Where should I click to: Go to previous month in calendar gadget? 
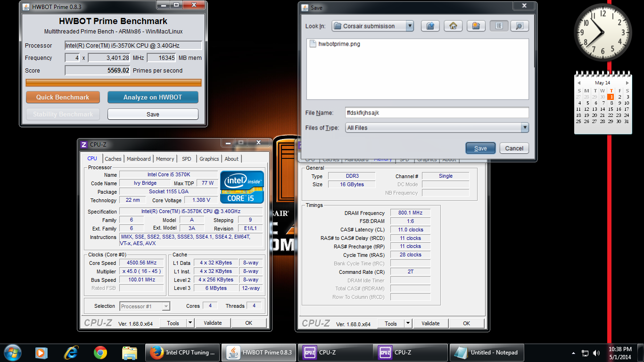point(579,82)
